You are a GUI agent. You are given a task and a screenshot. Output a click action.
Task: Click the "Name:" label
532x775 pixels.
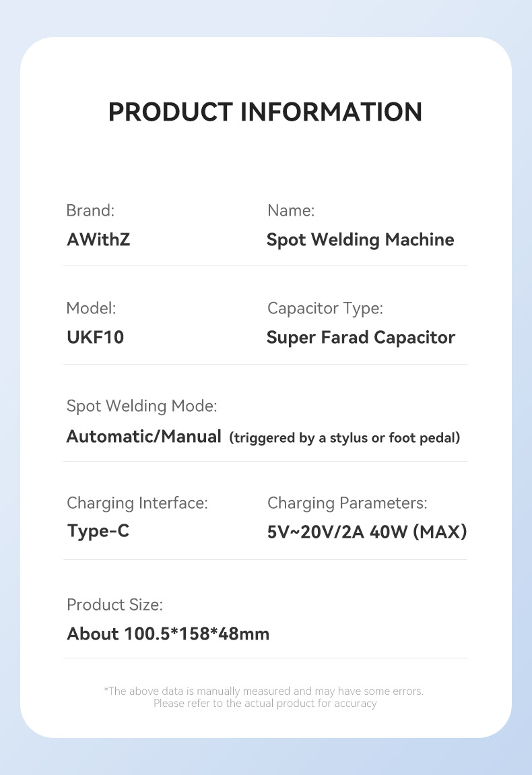click(x=291, y=210)
